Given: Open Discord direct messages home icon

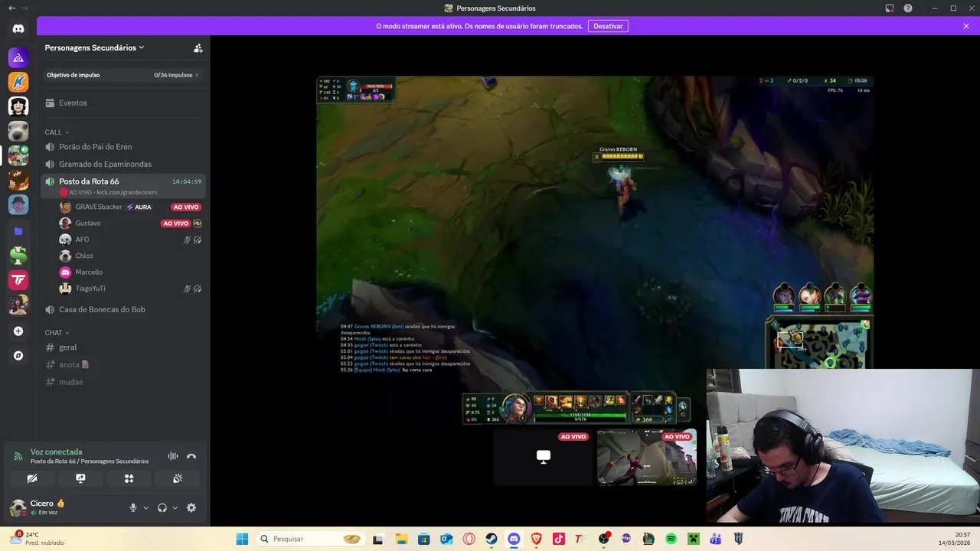Looking at the screenshot, I should pyautogui.click(x=18, y=28).
